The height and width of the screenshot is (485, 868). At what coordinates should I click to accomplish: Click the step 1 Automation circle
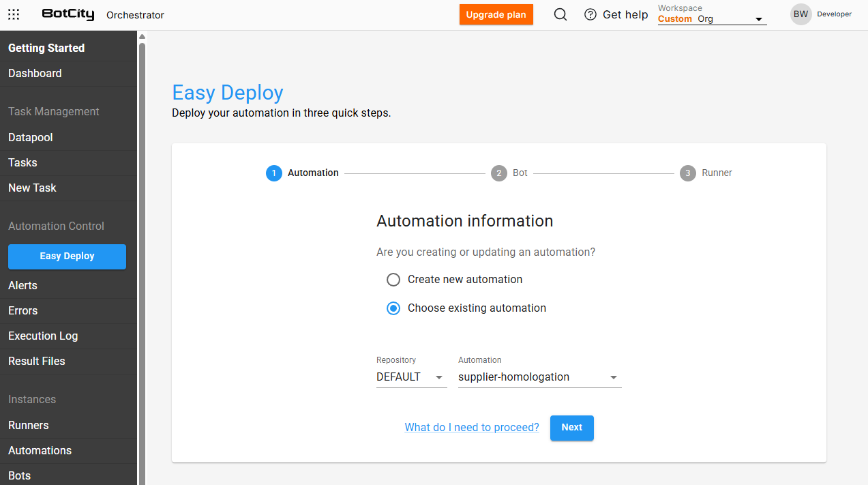tap(274, 173)
